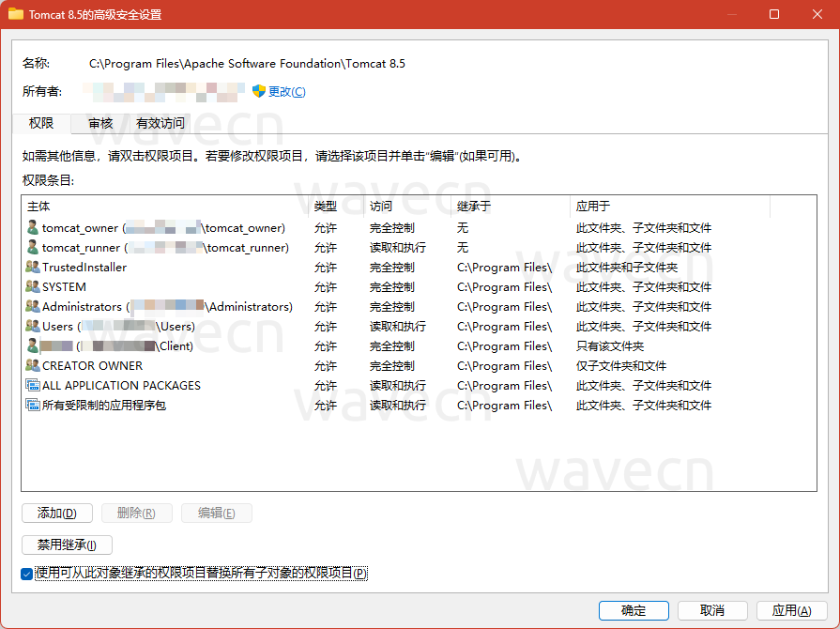Open the 有效访问 tab
840x629 pixels.
pyautogui.click(x=160, y=124)
